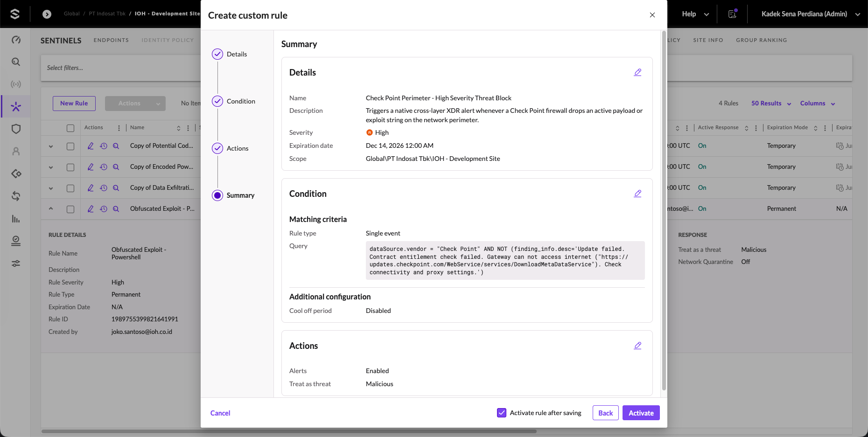The image size is (868, 437).
Task: Edit the Details section via pencil icon
Action: point(637,72)
